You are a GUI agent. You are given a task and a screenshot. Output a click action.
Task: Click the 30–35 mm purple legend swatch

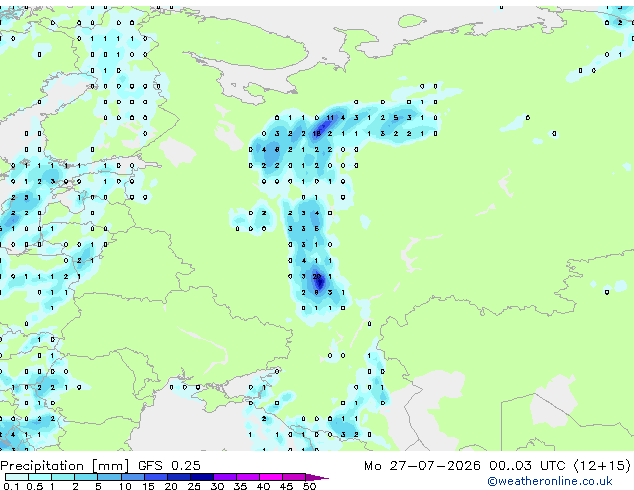point(224,477)
